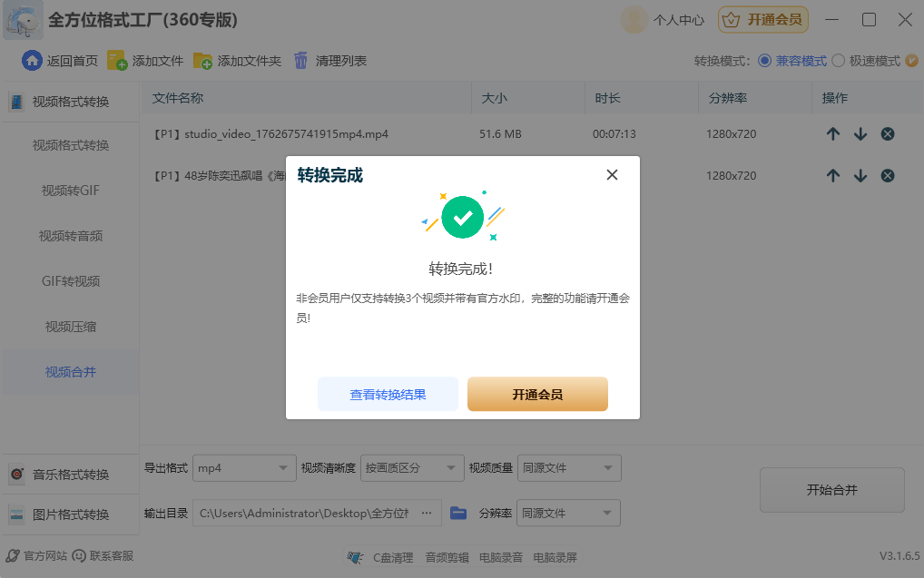
Task: Click the 添加文件 add-file icon
Action: (115, 61)
